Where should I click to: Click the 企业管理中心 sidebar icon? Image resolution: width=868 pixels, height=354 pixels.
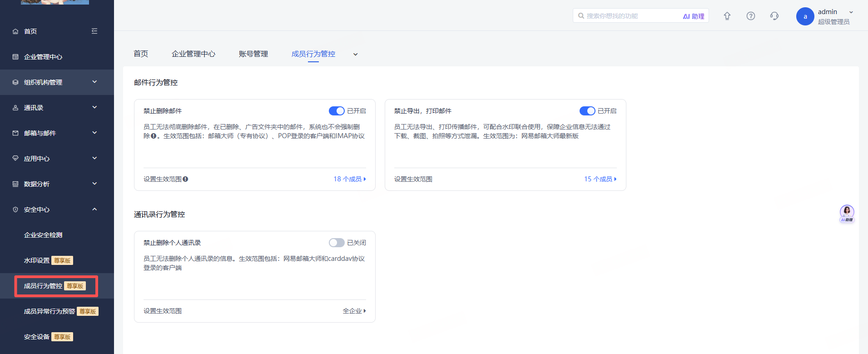click(15, 57)
